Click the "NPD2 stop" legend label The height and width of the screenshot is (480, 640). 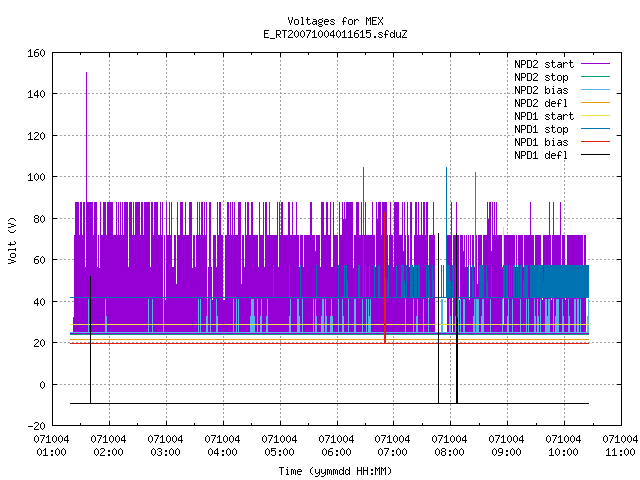point(541,77)
